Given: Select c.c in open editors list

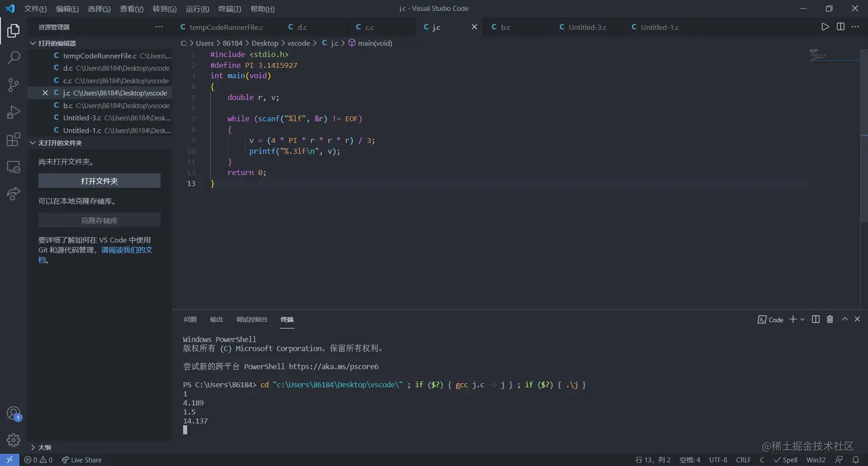Looking at the screenshot, I should point(100,80).
